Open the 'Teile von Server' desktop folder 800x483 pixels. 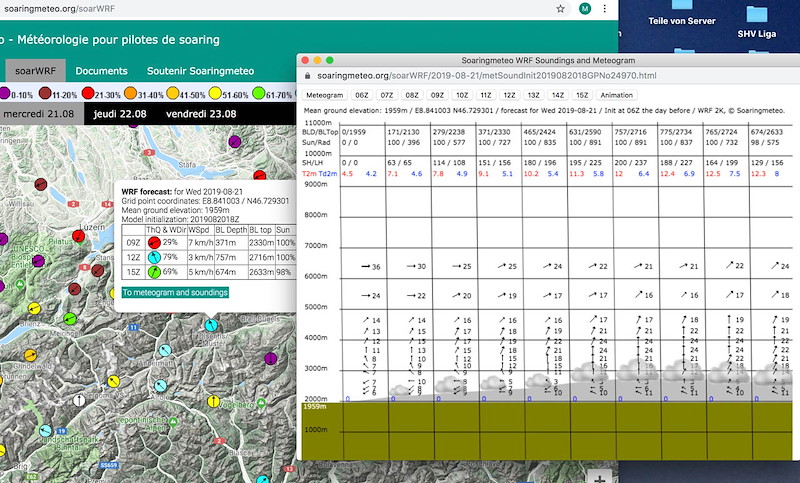tap(682, 13)
